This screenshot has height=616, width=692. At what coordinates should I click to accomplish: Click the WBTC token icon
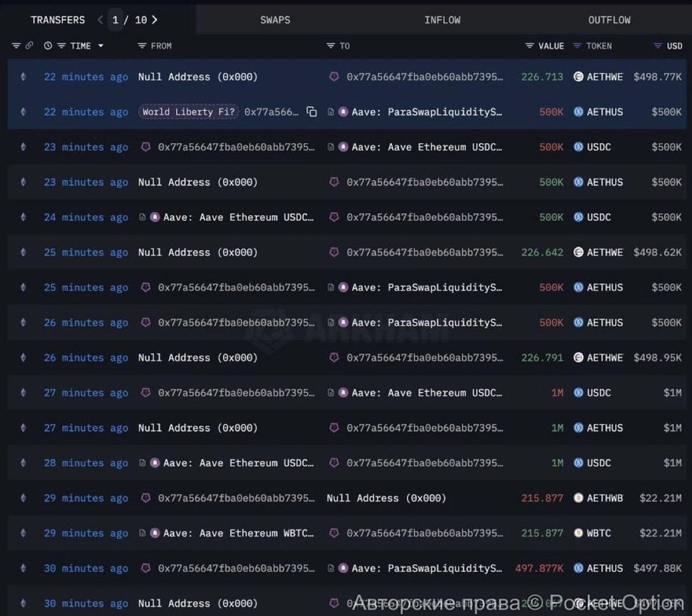(x=578, y=533)
